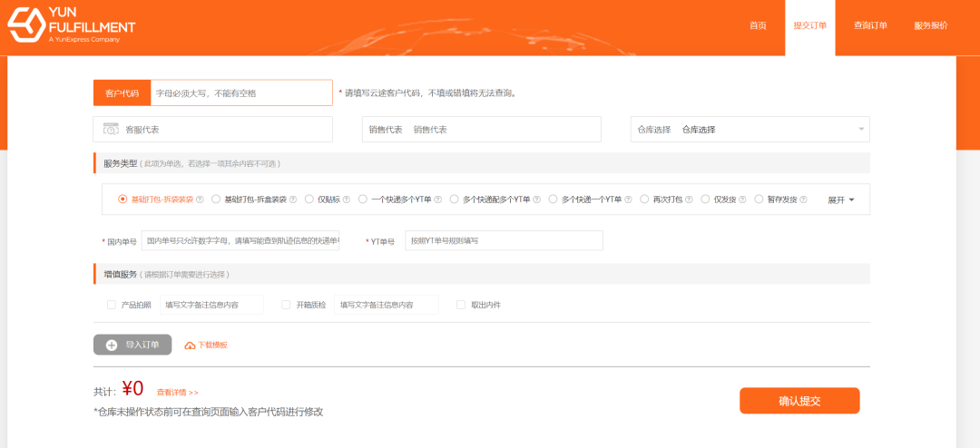
Task: Click help icon beside 仅发货
Action: 742,200
